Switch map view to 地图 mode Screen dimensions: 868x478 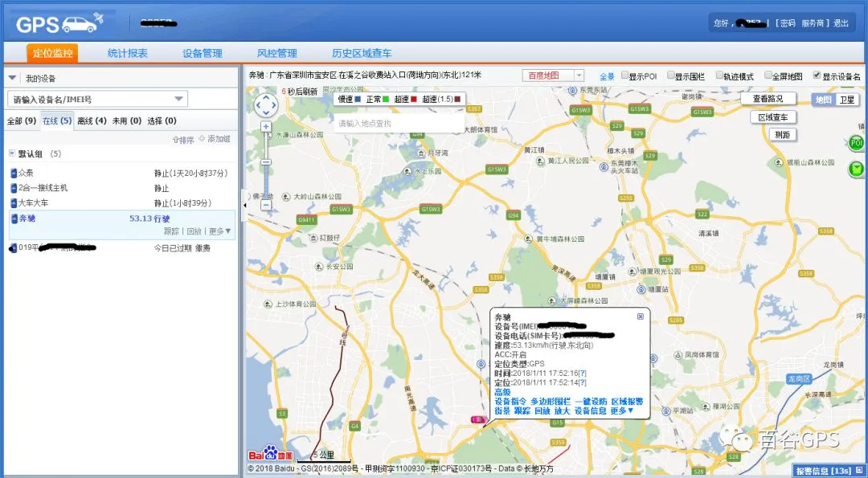(823, 100)
